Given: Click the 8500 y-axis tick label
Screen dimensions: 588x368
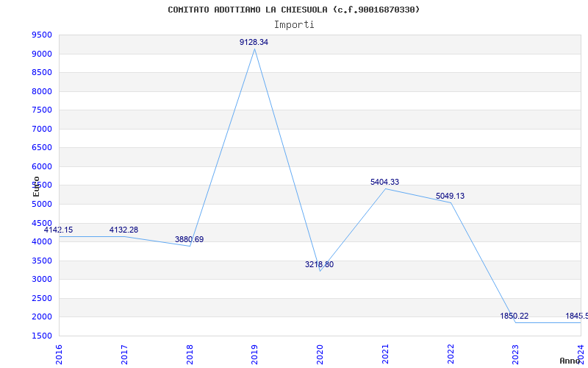Looking at the screenshot, I should coord(42,73).
